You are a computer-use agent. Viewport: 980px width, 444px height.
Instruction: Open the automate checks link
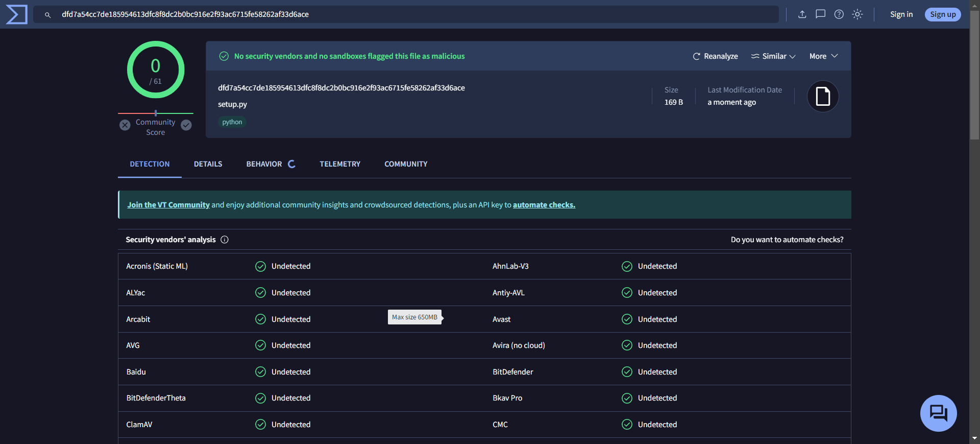point(544,205)
